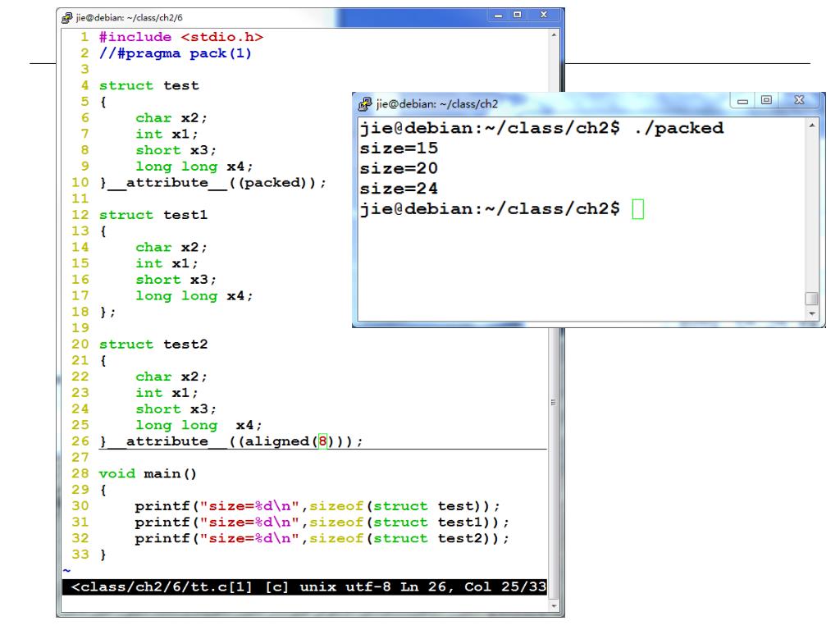The image size is (840, 630).
Task: Click editor window title 'jie@debian: ~/class/ch2/6'
Action: 129,18
